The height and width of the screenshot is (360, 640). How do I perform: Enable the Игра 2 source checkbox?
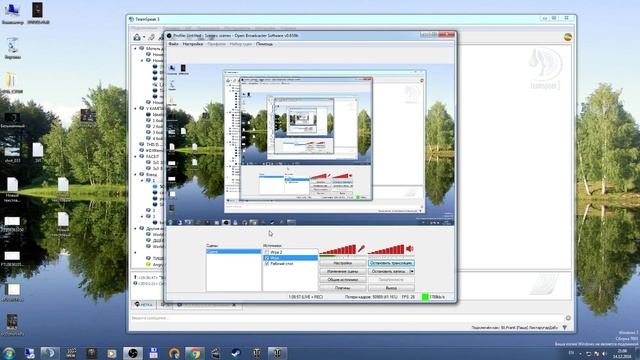click(267, 252)
